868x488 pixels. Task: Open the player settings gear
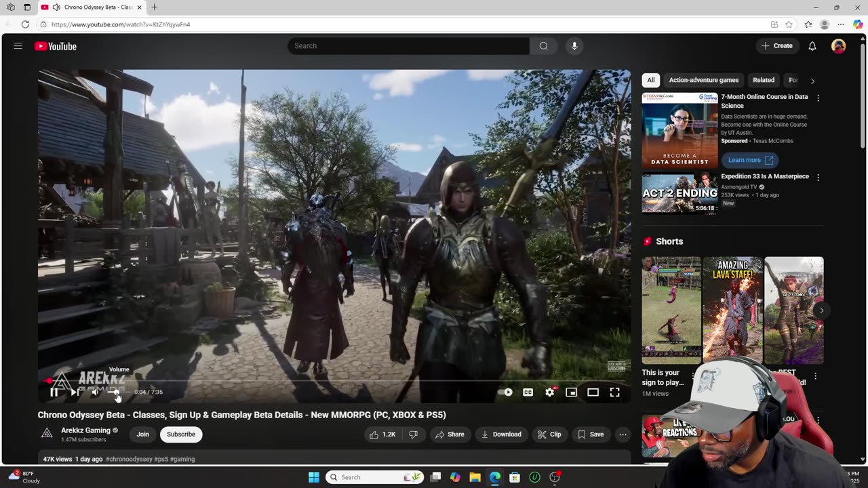coord(550,392)
